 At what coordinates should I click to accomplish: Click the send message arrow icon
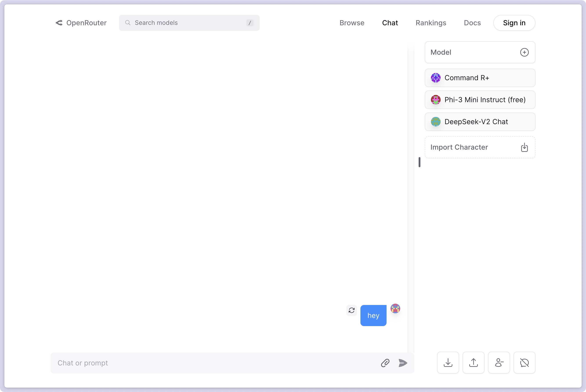tap(403, 363)
